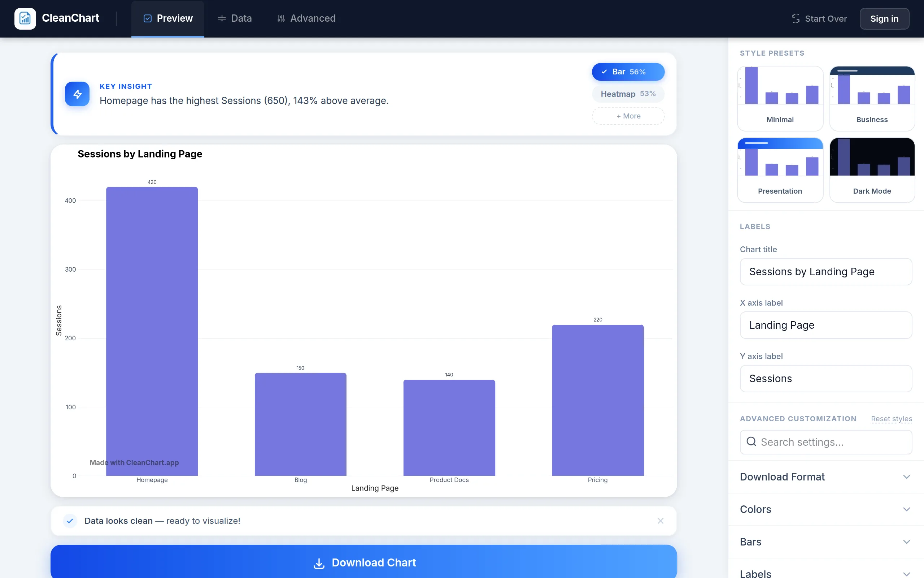
Task: Click the Sign in button
Action: pyautogui.click(x=884, y=18)
